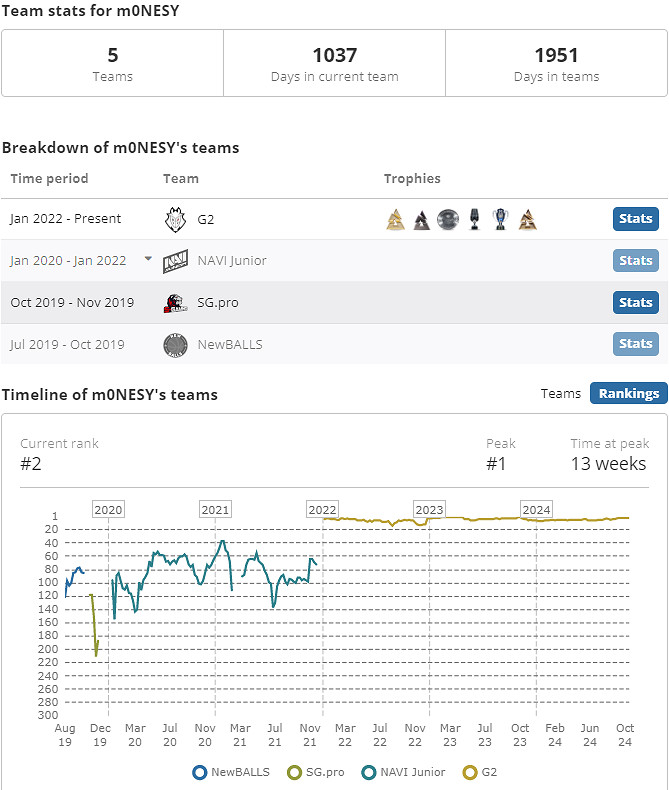Screen dimensions: 669x790
Task: Click the first trophy icon in G2 row
Action: (395, 219)
